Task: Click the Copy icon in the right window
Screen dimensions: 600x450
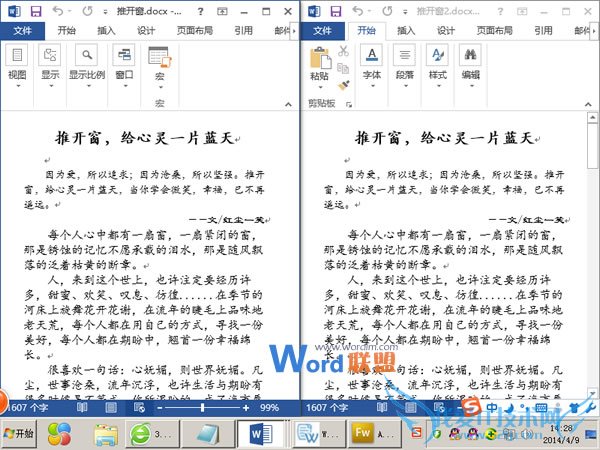Action: [343, 68]
